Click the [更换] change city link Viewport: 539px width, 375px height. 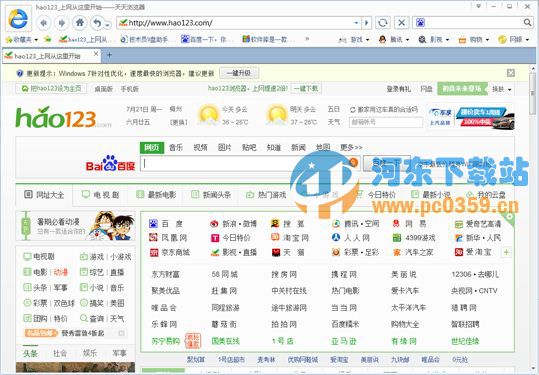click(179, 122)
